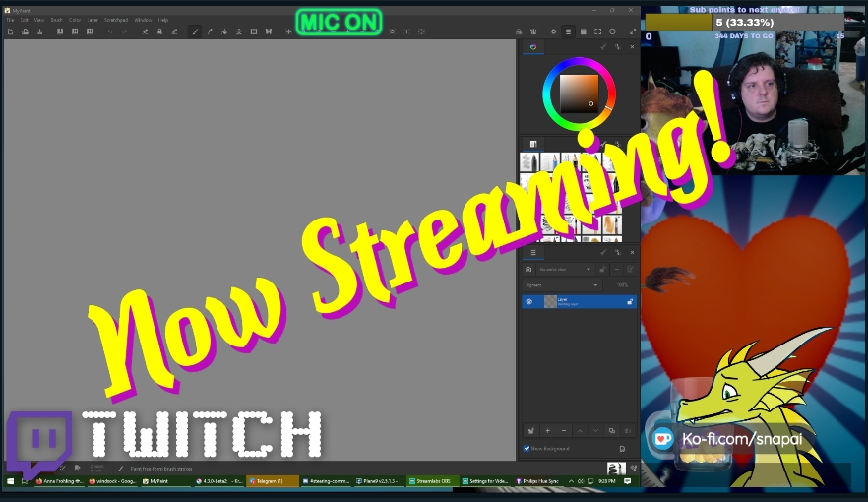Duplicate the current layer
This screenshot has height=502, width=868.
612,430
